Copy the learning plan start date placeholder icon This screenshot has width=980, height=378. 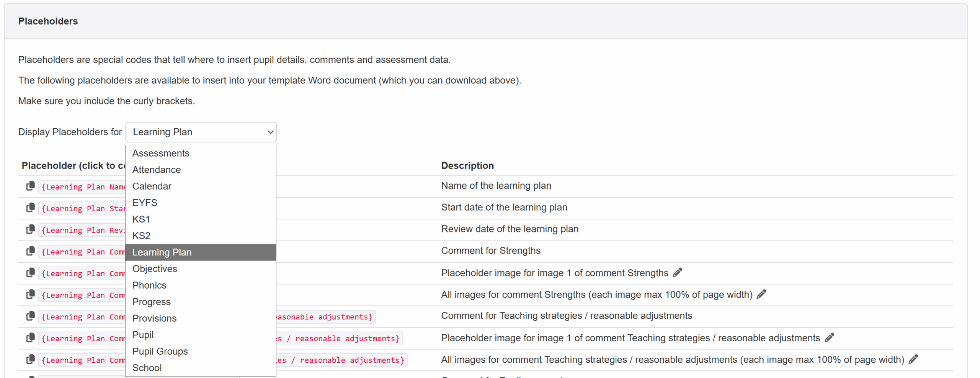(x=30, y=208)
